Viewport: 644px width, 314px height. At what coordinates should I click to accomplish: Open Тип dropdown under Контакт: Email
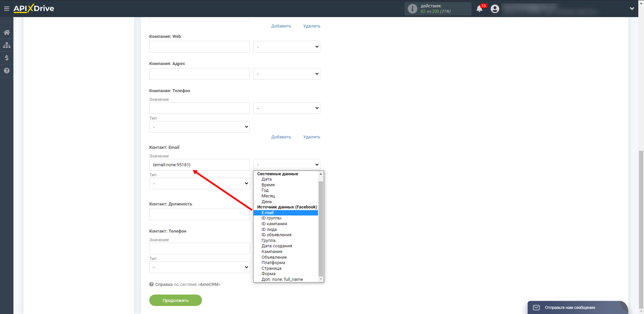coord(200,183)
